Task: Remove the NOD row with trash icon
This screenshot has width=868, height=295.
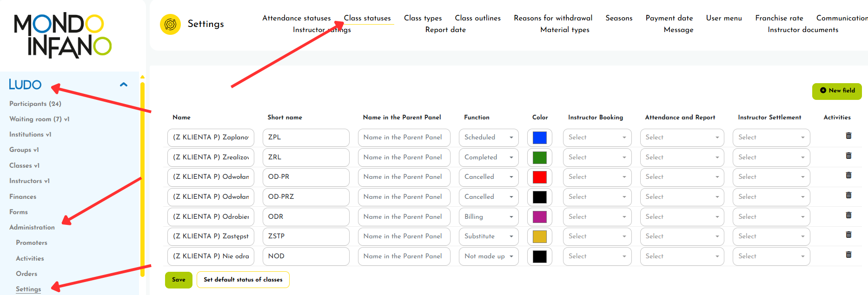Action: (x=848, y=255)
